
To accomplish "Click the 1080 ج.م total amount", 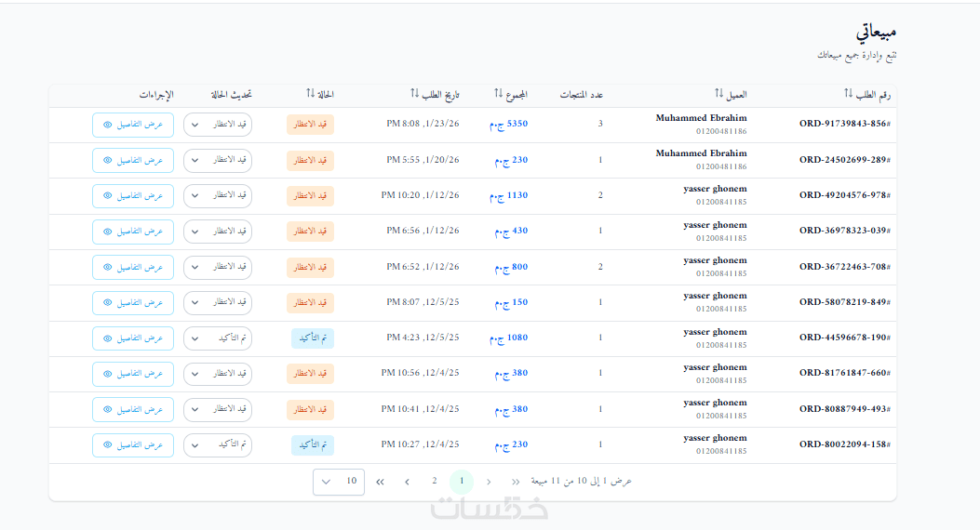I will (511, 338).
